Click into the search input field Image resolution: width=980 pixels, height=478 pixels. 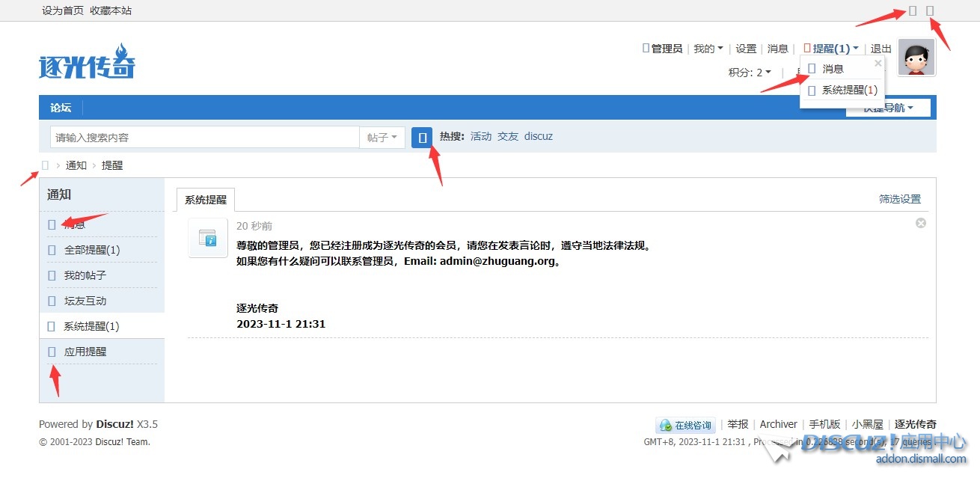[x=204, y=138]
